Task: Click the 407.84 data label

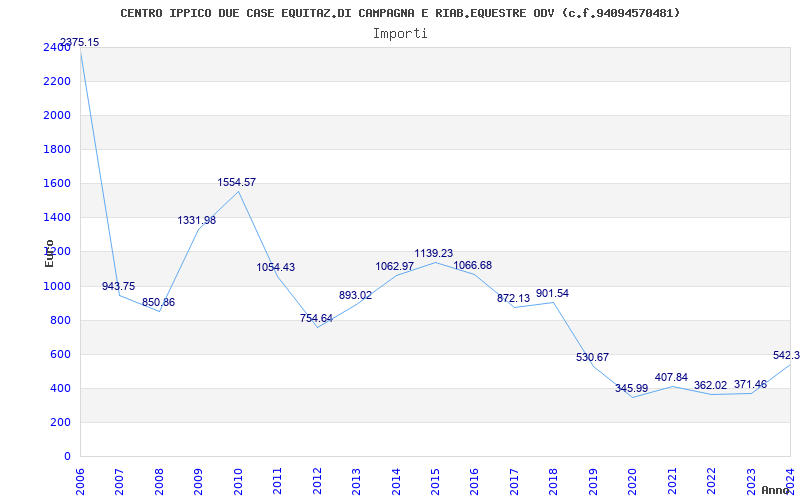Action: click(671, 377)
